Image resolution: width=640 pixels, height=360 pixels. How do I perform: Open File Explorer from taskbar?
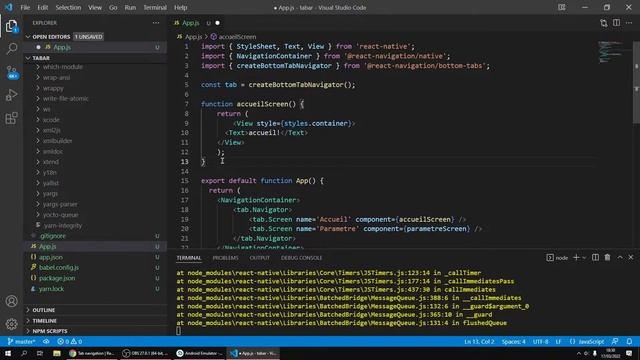(56, 353)
